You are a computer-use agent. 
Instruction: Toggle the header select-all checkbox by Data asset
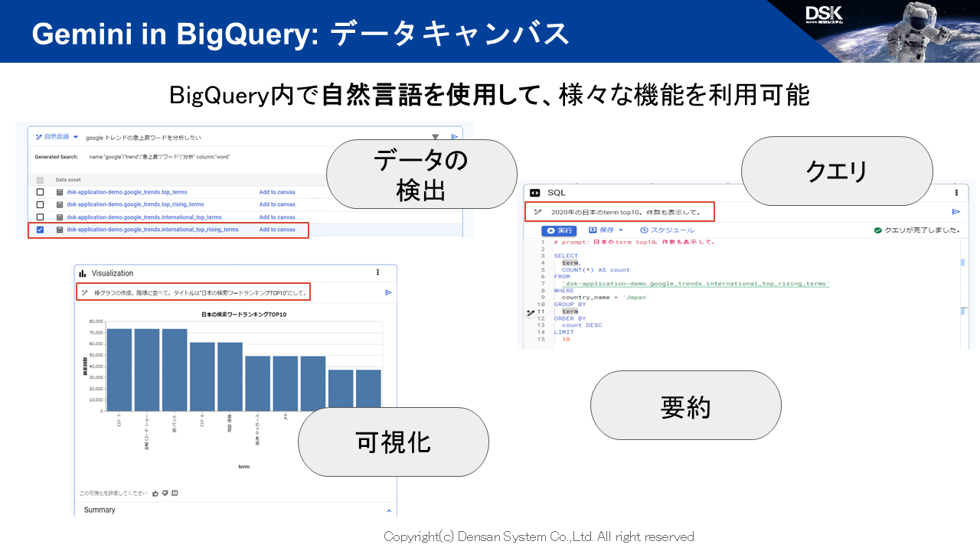click(40, 180)
